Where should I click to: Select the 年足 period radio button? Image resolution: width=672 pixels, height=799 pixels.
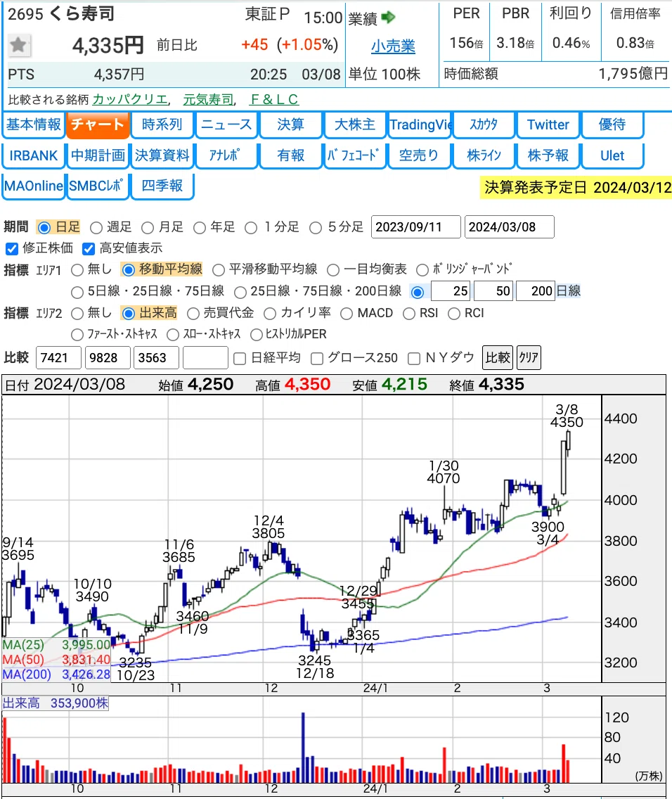(x=200, y=227)
